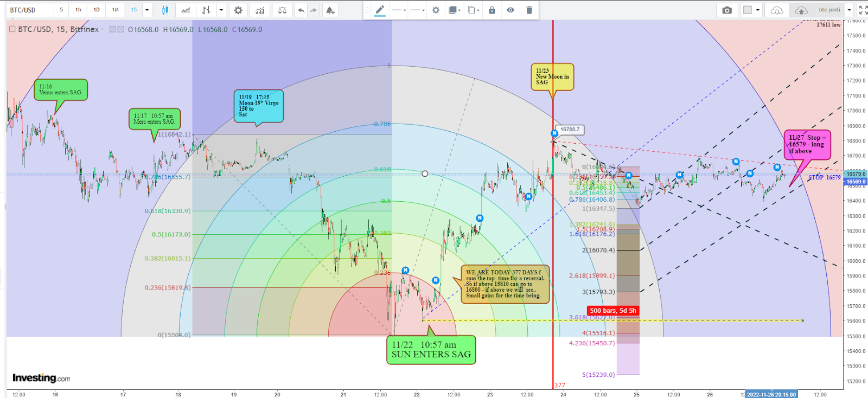Open chart settings gear in the main toolbar
Image resolution: width=868 pixels, height=398 pixels.
(x=238, y=10)
